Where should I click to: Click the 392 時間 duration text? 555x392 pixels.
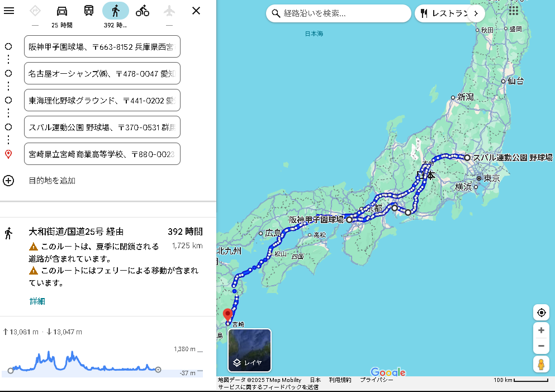coord(185,232)
